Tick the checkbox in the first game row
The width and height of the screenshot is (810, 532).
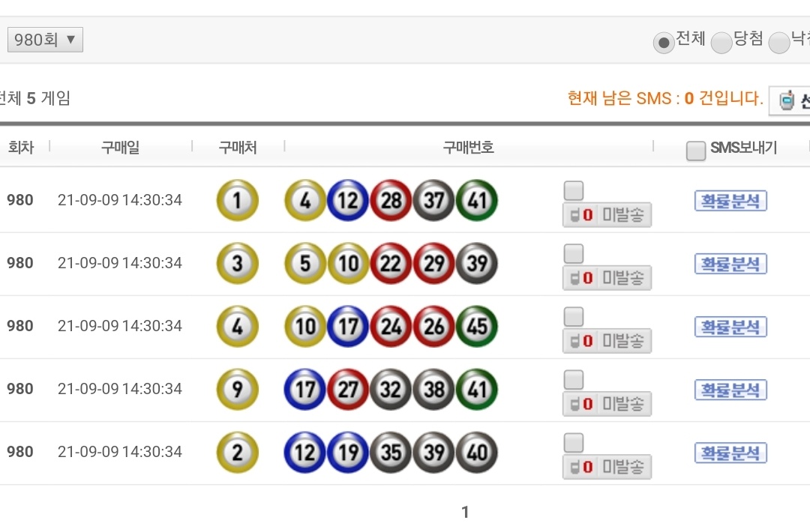click(573, 190)
